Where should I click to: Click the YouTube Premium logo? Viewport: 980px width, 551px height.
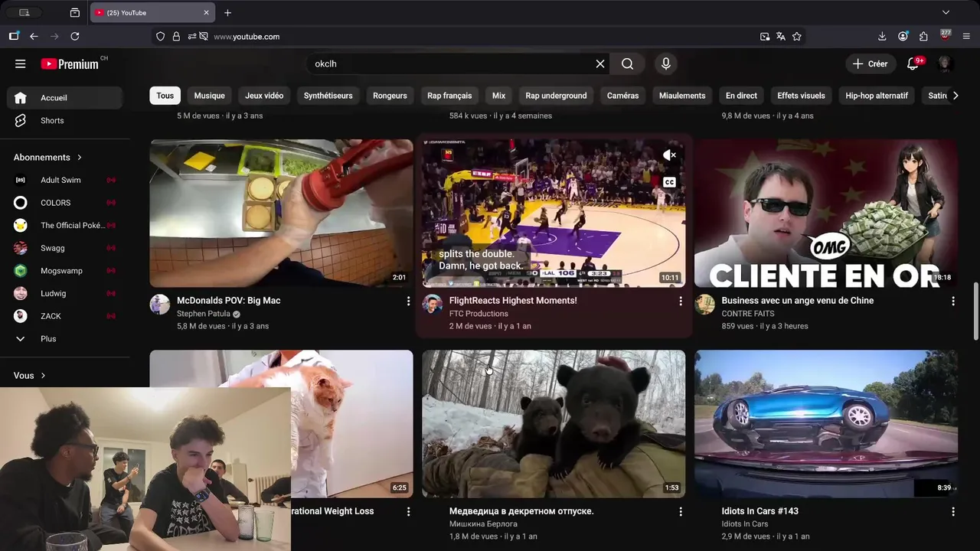(70, 64)
